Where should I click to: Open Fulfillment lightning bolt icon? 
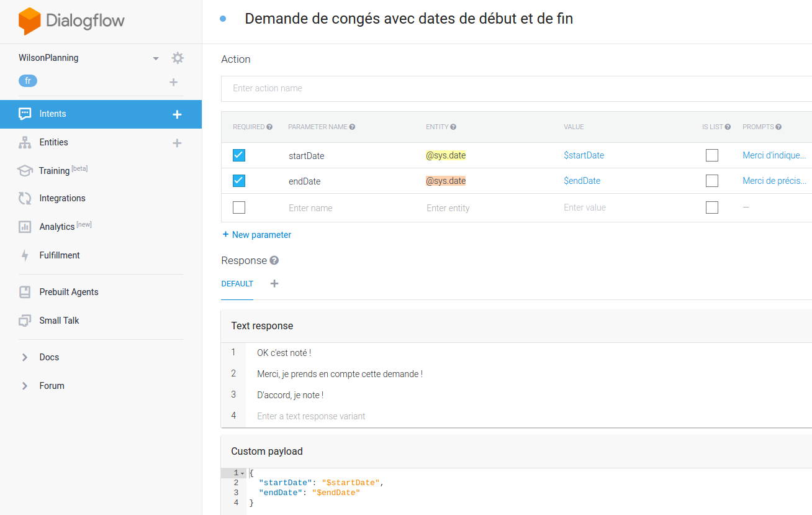(x=25, y=255)
